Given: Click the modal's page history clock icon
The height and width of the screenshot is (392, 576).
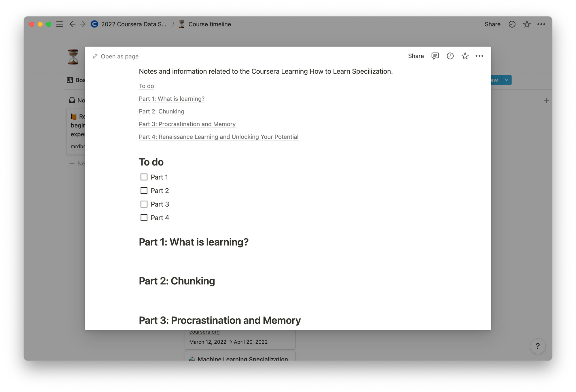Looking at the screenshot, I should [450, 56].
